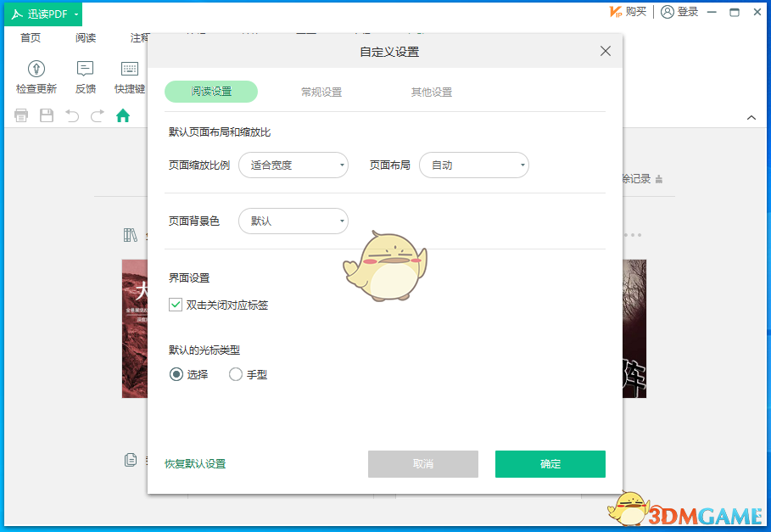Click the save (floppy disk) icon
Viewport: 771px width, 532px height.
[47, 115]
